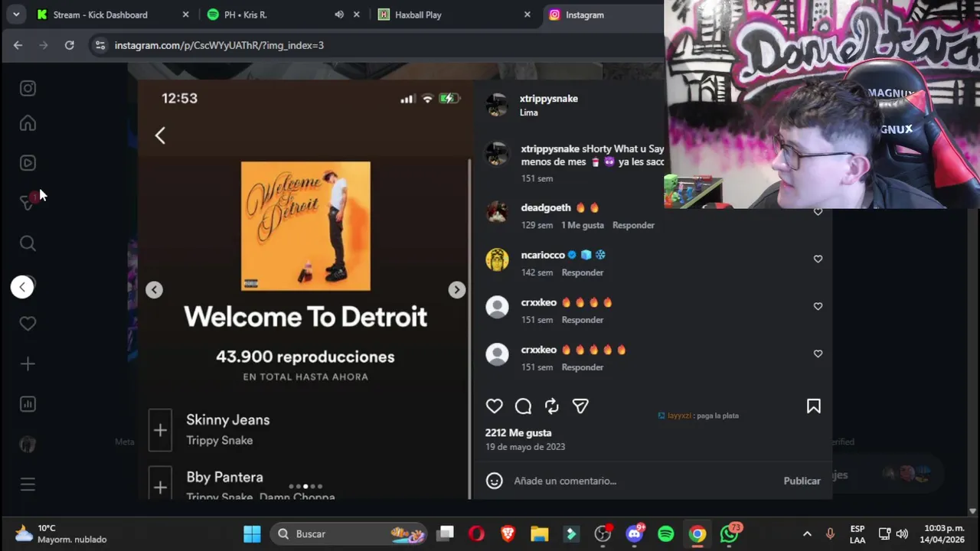980x551 pixels.
Task: Open the ESP LAA language selector
Action: [857, 533]
